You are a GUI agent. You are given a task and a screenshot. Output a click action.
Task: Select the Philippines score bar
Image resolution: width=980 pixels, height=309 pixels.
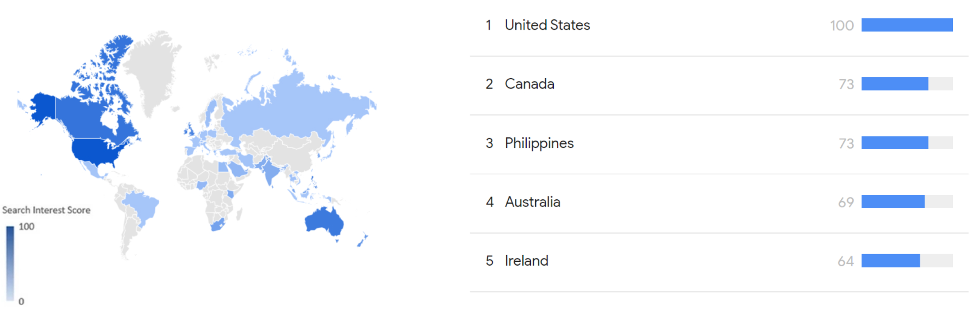[895, 143]
